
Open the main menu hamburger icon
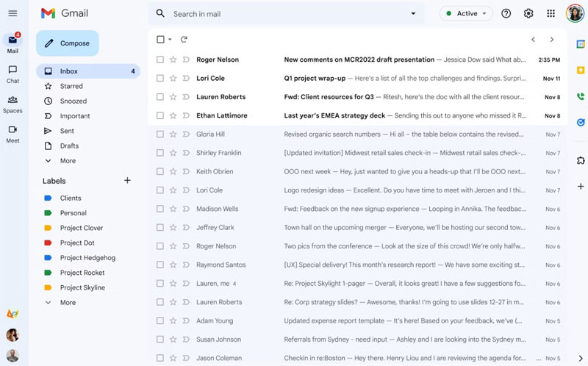point(12,13)
